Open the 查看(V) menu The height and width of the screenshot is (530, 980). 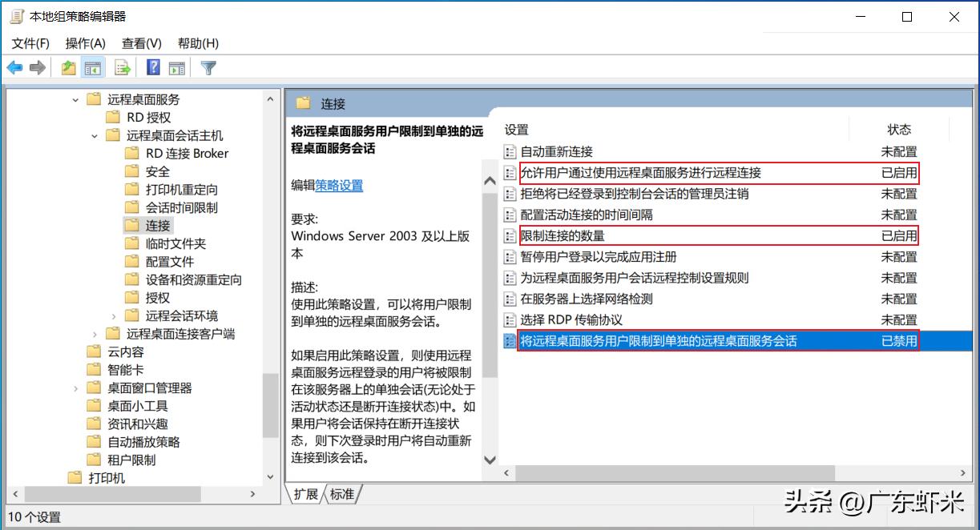click(x=140, y=43)
